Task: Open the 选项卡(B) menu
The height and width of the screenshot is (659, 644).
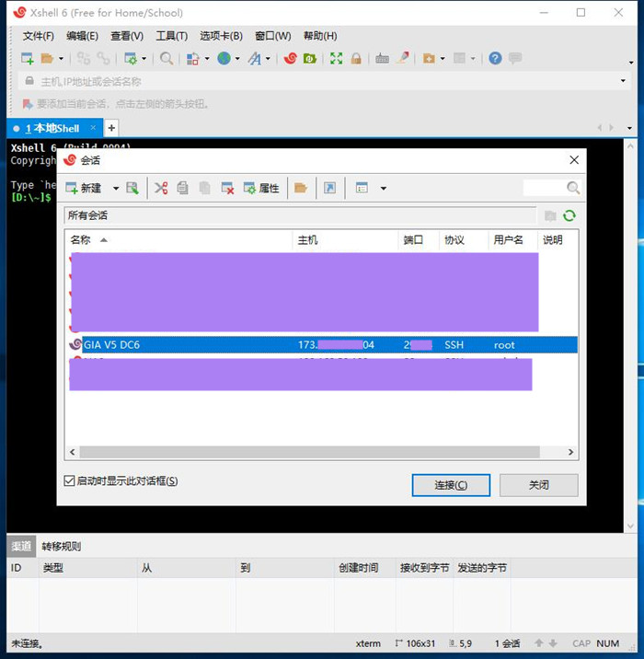Action: pos(222,36)
